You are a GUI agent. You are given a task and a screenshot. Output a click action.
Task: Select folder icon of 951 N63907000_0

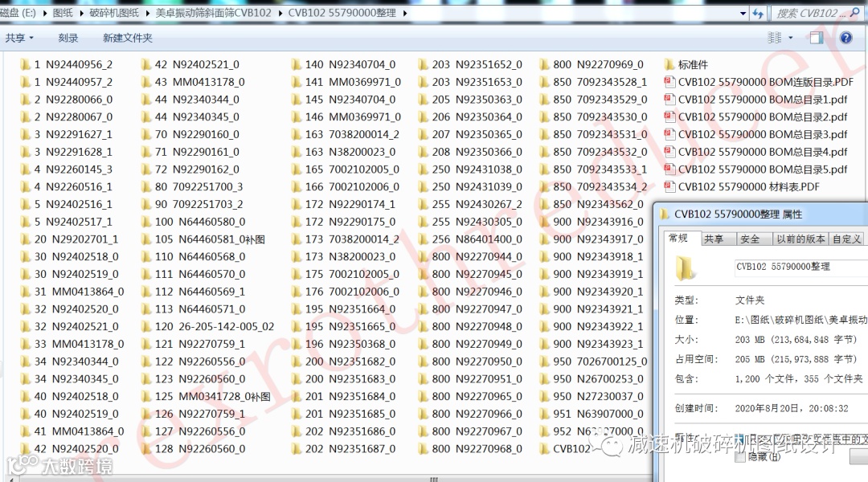(x=544, y=414)
